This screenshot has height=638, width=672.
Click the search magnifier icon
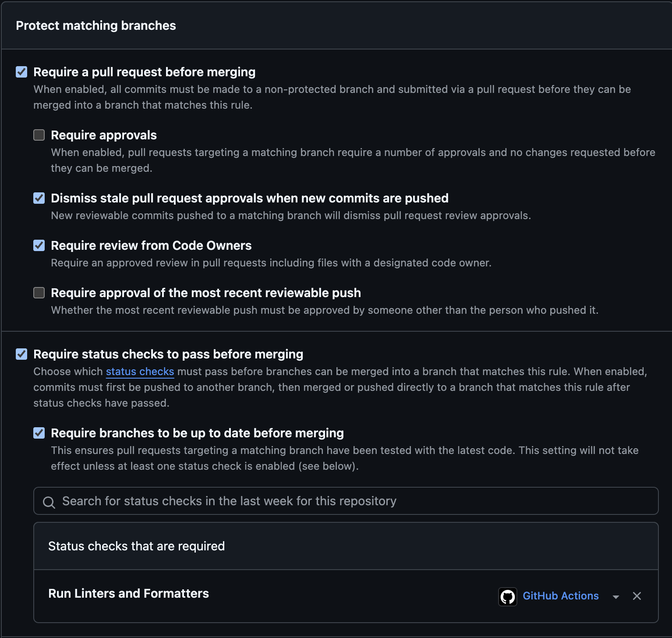(x=49, y=502)
